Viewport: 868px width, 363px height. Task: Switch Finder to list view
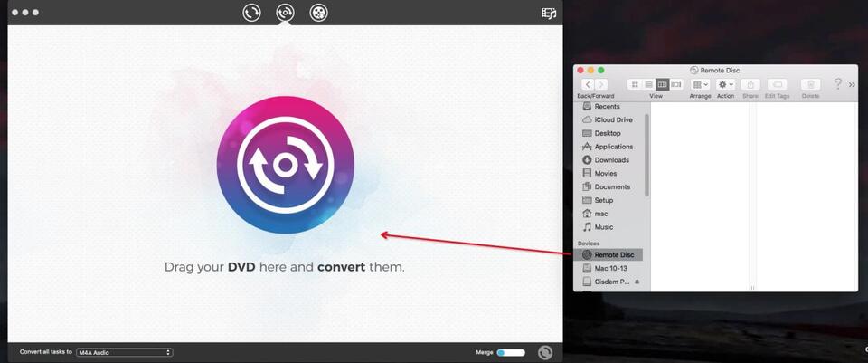pyautogui.click(x=648, y=84)
